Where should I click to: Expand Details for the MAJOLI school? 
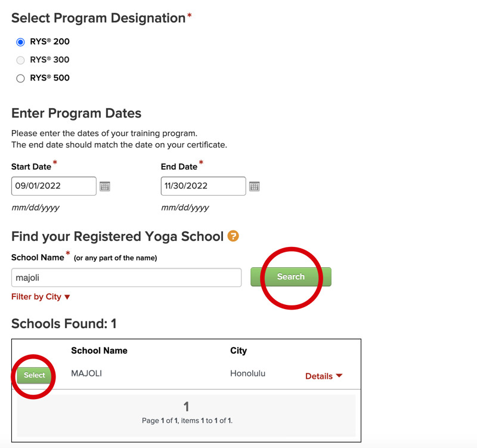[324, 376]
